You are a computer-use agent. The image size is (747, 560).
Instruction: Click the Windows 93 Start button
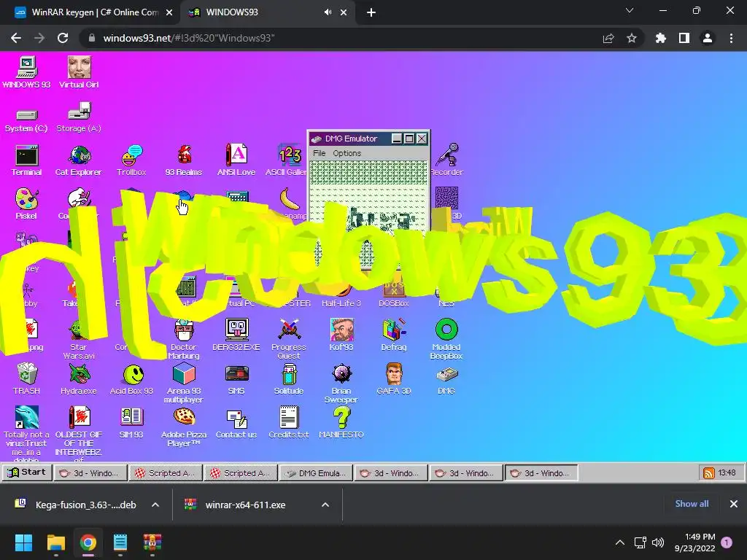(x=27, y=472)
